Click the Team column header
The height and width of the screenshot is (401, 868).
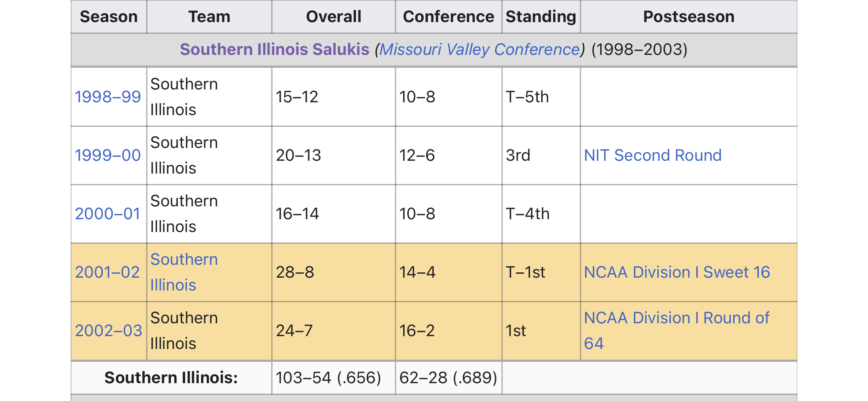pyautogui.click(x=209, y=17)
